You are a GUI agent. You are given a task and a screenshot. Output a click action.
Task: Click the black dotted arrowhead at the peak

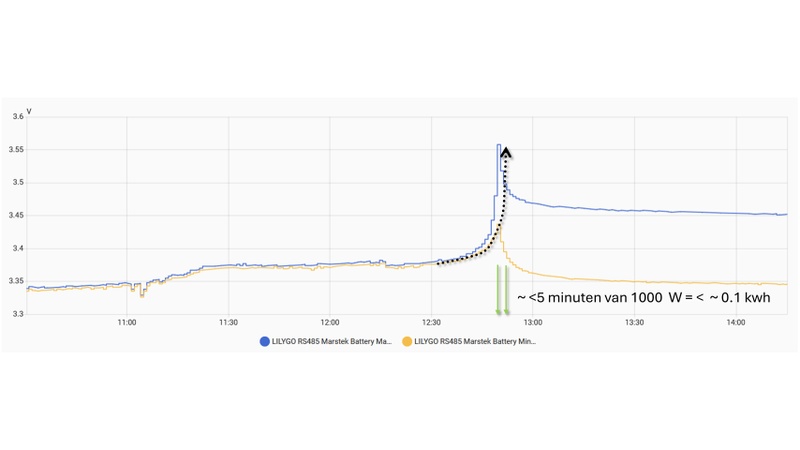click(x=506, y=153)
